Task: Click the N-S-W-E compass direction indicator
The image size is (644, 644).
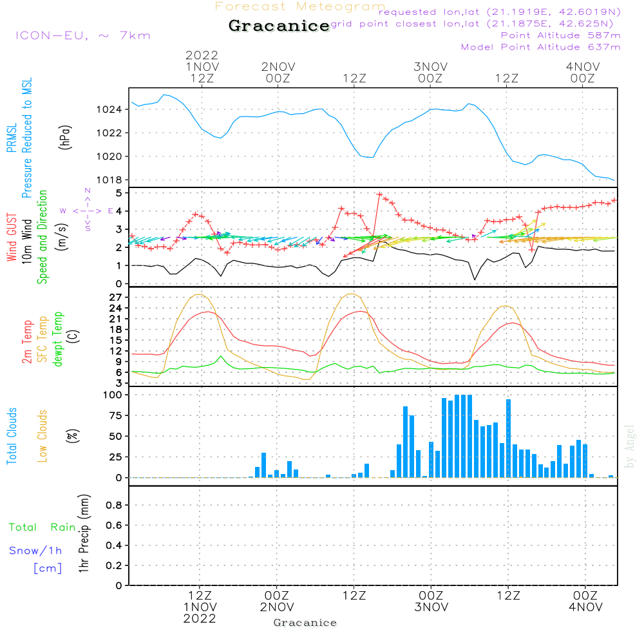Action: pos(88,211)
